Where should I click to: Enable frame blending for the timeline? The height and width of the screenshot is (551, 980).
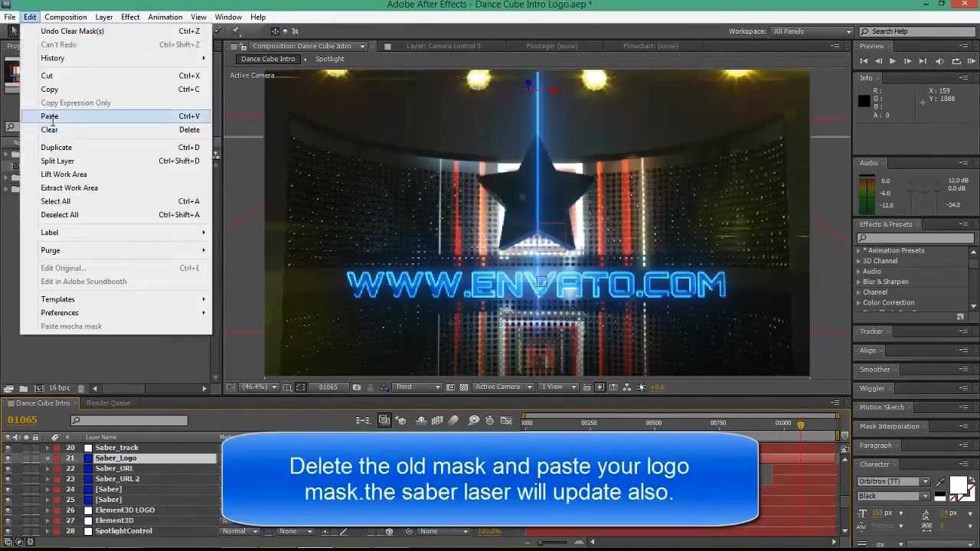pyautogui.click(x=438, y=420)
